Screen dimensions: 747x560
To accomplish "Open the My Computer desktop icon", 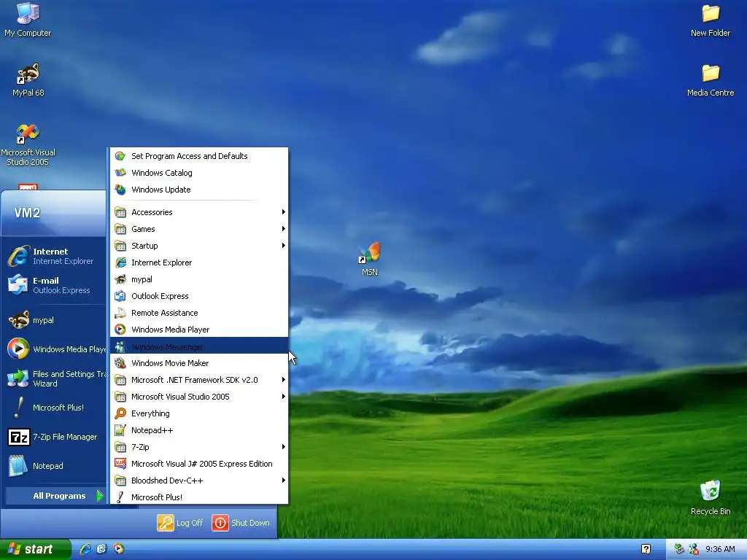I will (28, 19).
